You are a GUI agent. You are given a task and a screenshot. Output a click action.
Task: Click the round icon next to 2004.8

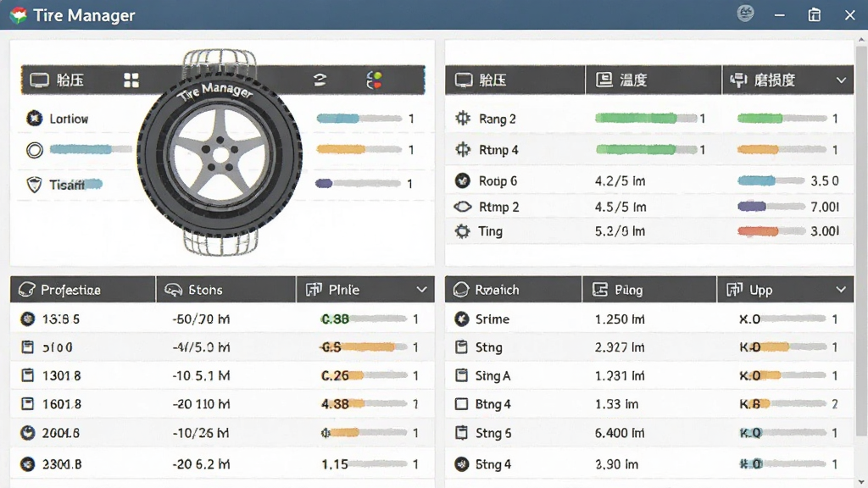pos(27,433)
